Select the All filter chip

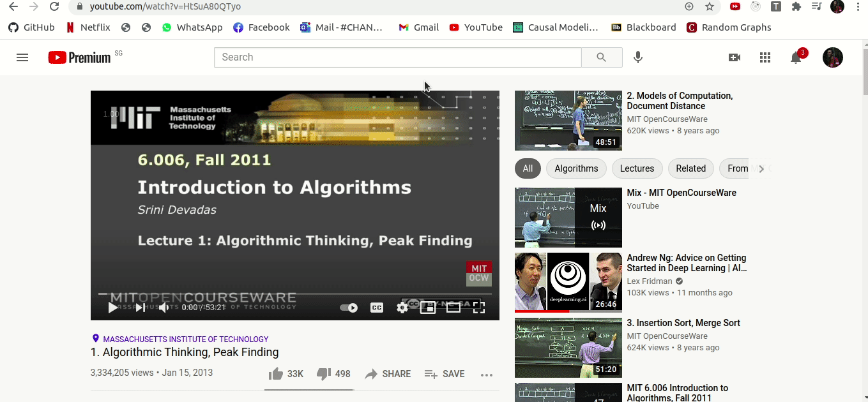coord(528,168)
